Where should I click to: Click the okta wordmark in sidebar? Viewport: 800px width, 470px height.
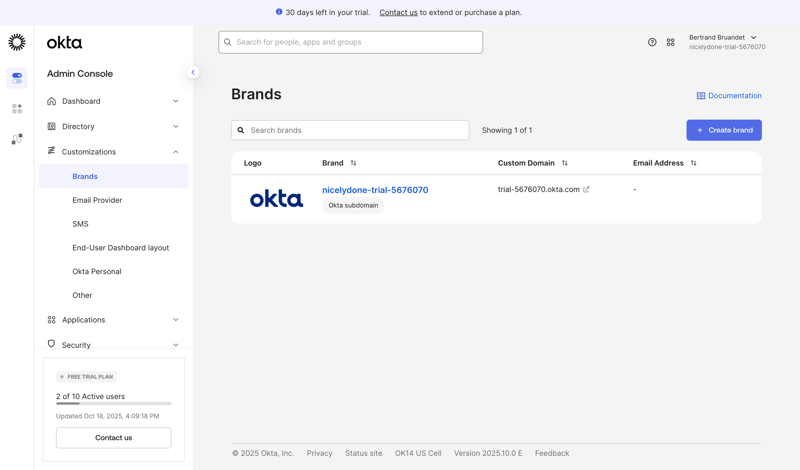click(64, 43)
